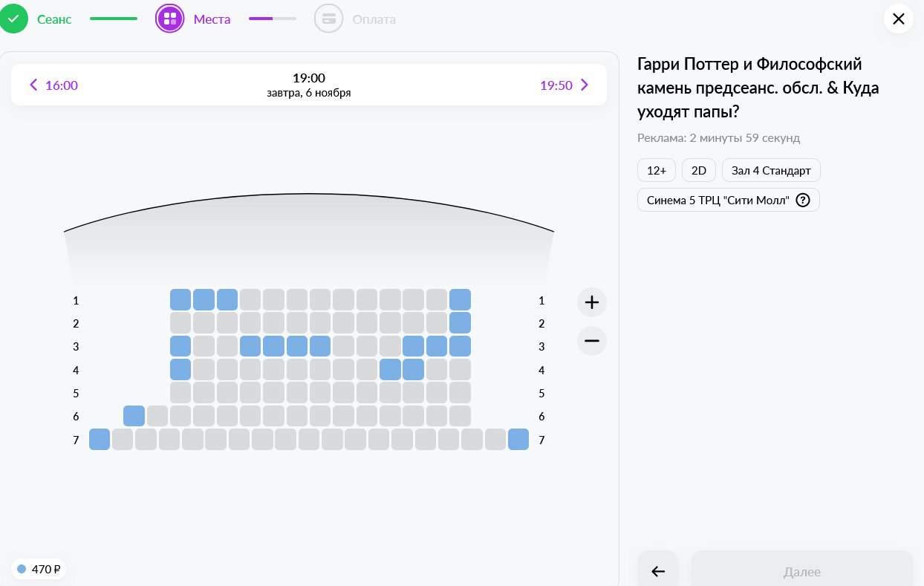Switch to the previous 16:00 showtime
The image size is (924, 586).
point(53,85)
